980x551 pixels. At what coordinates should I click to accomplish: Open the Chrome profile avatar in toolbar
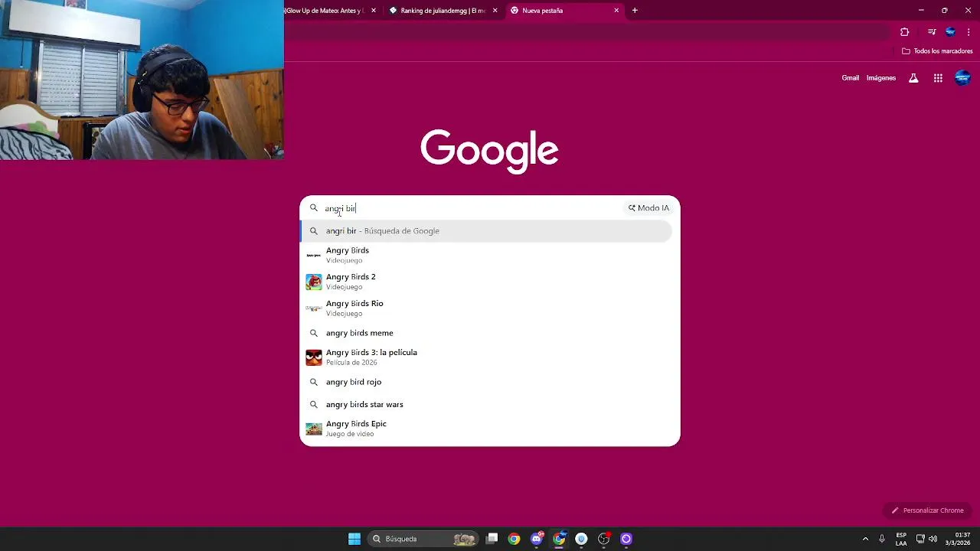[x=950, y=32]
